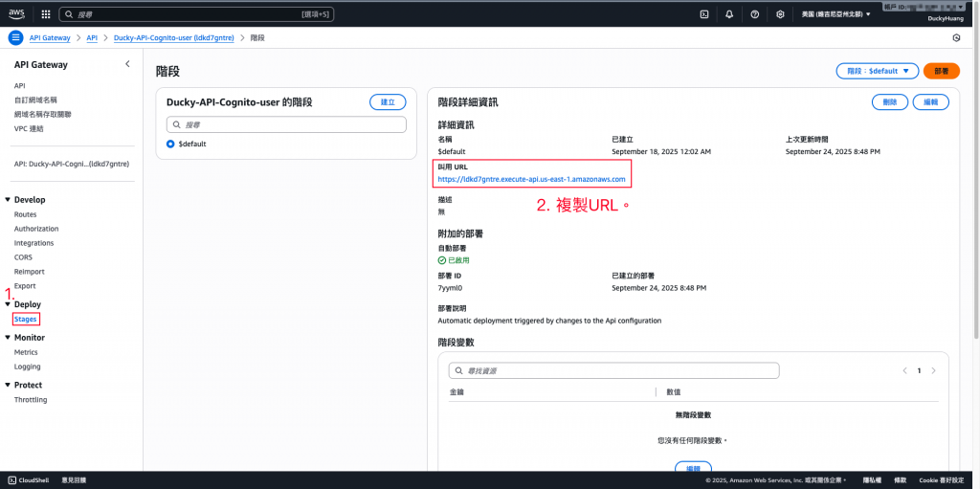Click 條款 terms link in footer

[x=900, y=480]
